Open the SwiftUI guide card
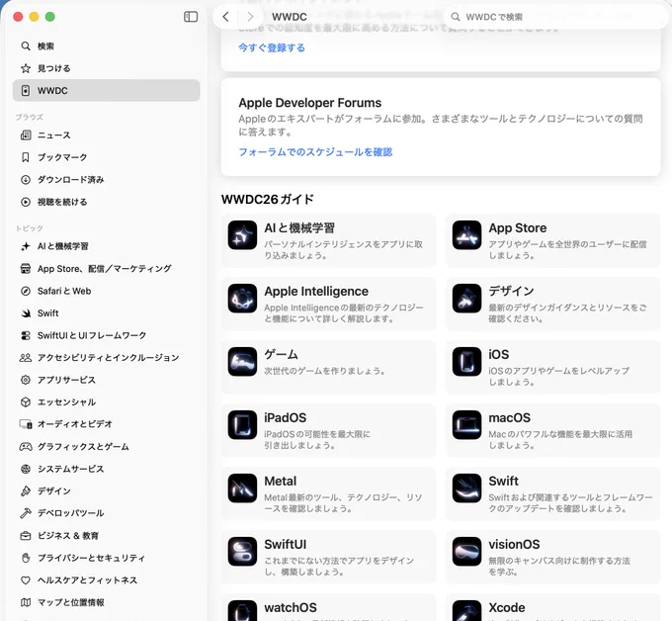The width and height of the screenshot is (672, 621). click(329, 557)
